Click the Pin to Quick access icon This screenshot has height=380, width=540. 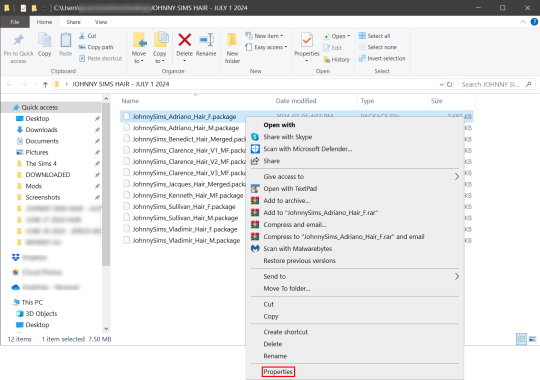pos(18,41)
